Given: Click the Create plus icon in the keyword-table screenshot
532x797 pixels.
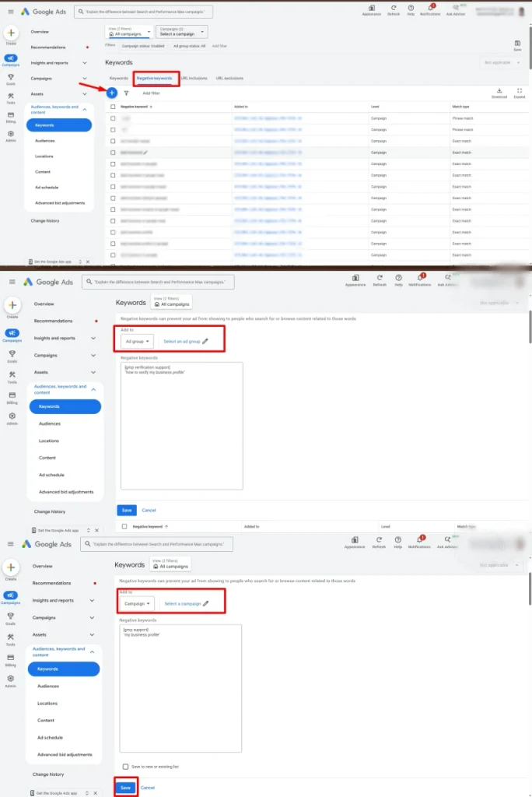Looking at the screenshot, I should [11, 33].
